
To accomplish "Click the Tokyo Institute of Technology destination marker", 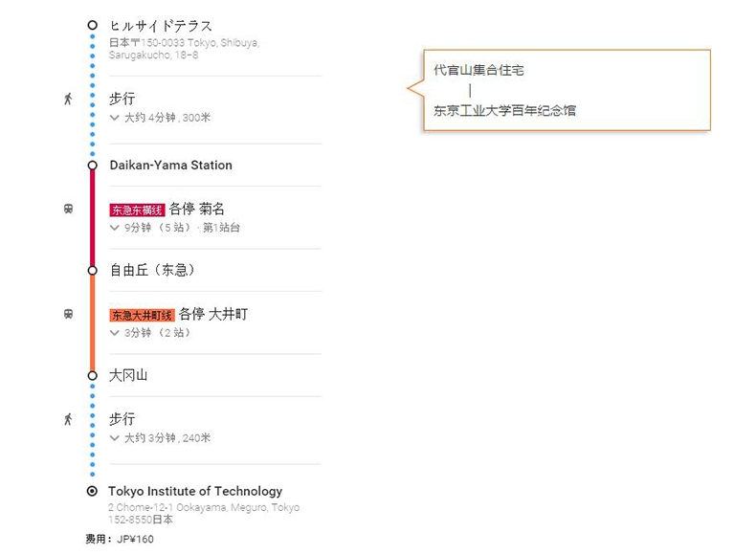I will [x=92, y=491].
